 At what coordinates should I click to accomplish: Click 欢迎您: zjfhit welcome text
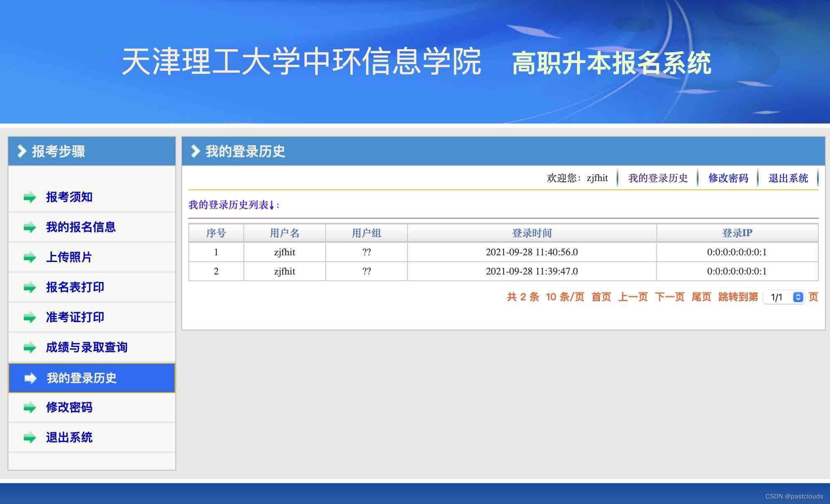tap(577, 178)
